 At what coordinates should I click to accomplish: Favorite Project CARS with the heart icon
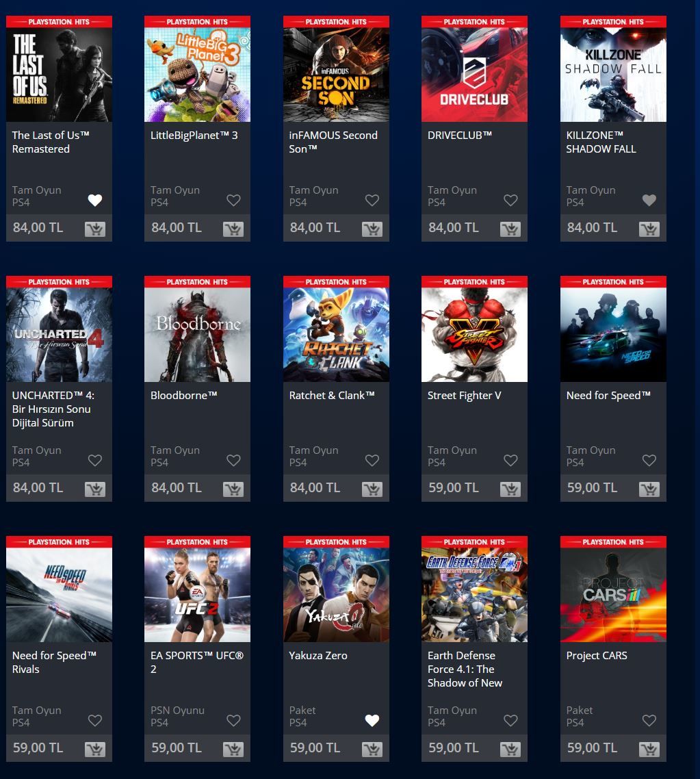tap(649, 720)
